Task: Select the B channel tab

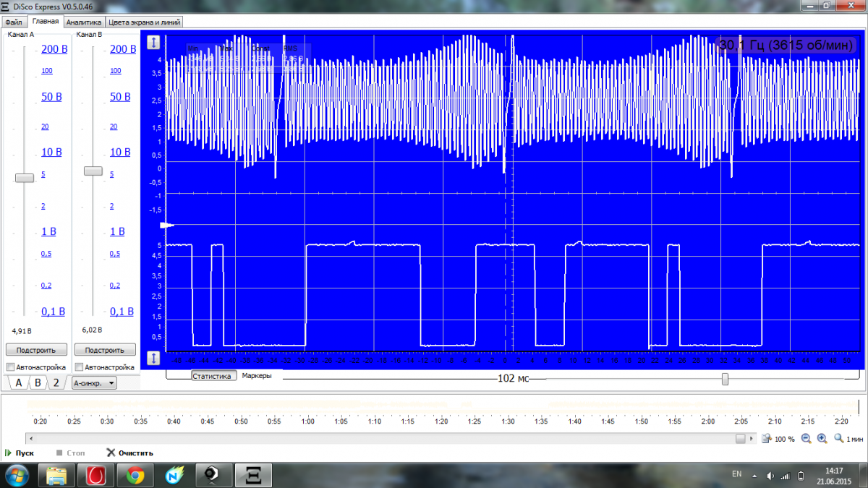Action: [38, 383]
